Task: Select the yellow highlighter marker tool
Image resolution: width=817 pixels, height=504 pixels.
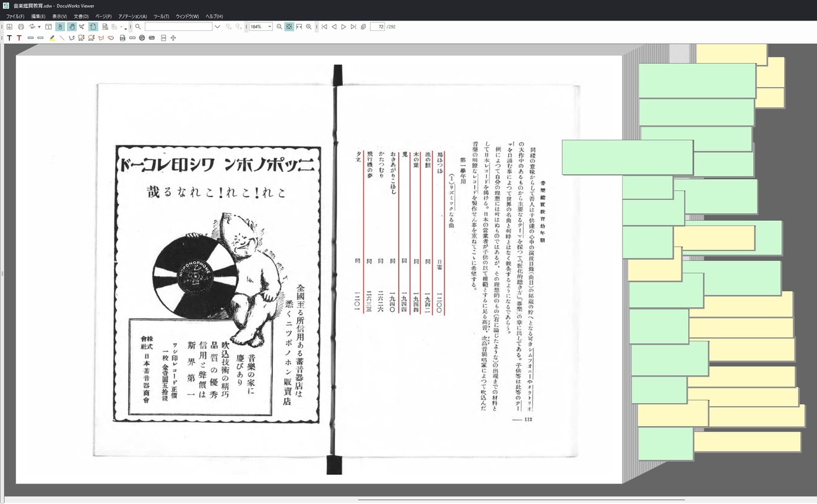Action: point(52,38)
